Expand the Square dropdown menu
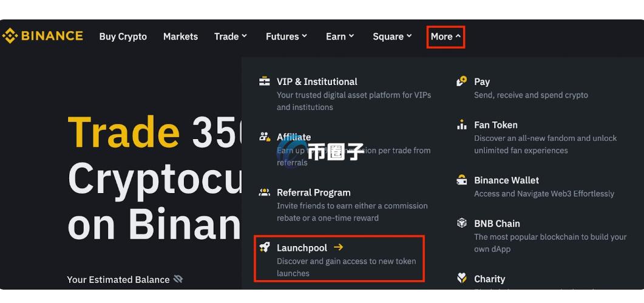The image size is (644, 303). tap(392, 36)
